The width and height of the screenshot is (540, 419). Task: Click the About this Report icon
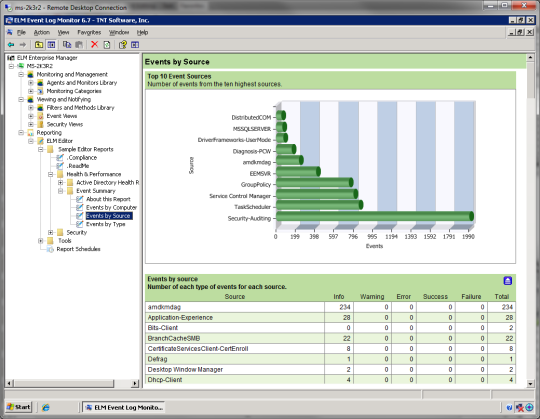click(x=80, y=199)
